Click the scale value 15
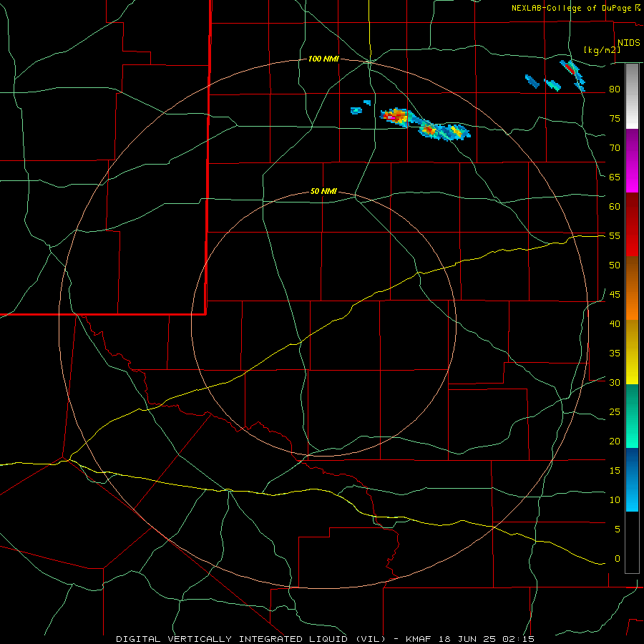The width and height of the screenshot is (644, 644). click(x=615, y=470)
